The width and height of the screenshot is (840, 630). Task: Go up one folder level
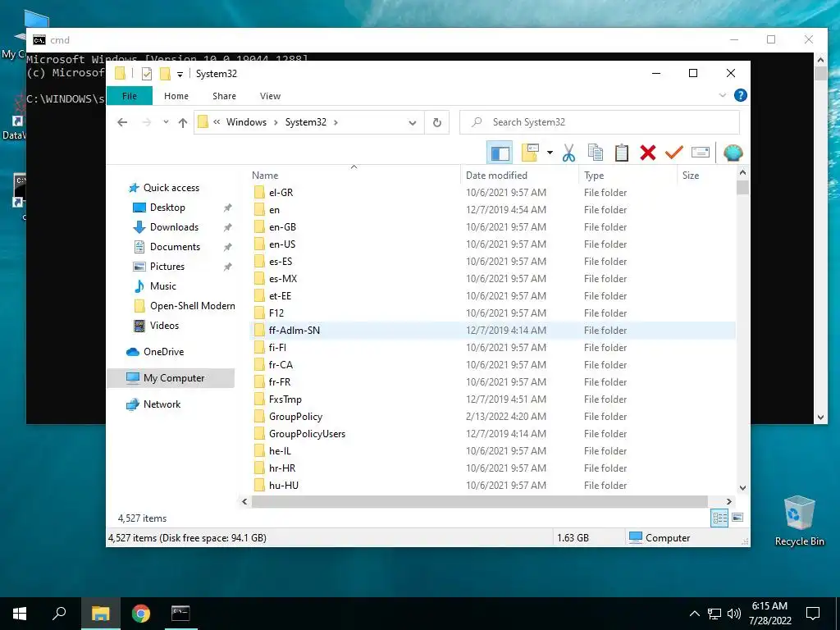183,123
